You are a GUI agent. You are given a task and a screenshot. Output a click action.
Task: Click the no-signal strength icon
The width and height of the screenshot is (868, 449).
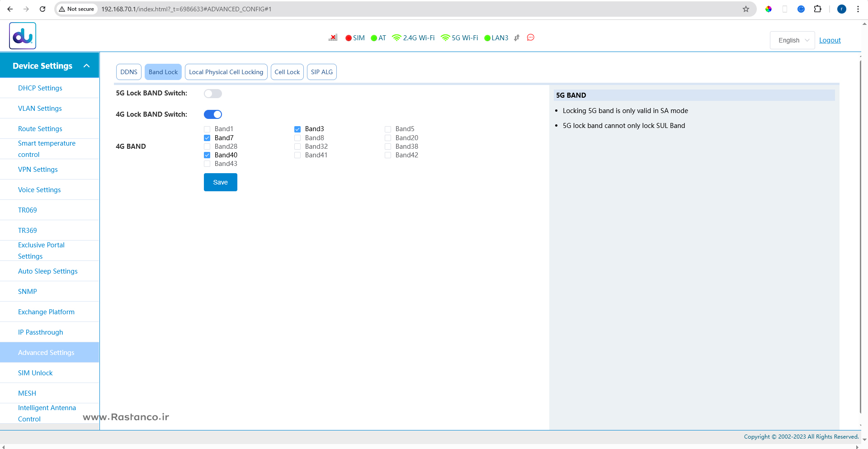click(x=333, y=38)
